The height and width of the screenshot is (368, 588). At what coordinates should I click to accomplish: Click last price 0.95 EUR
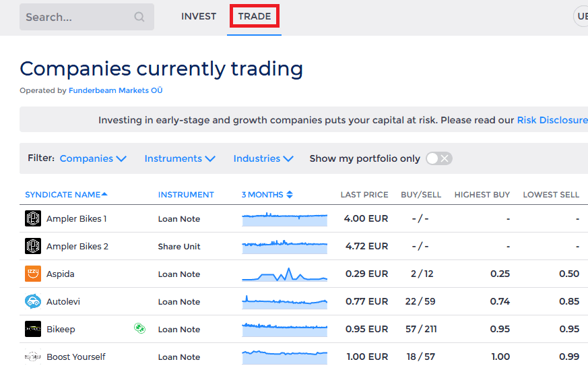pos(367,329)
